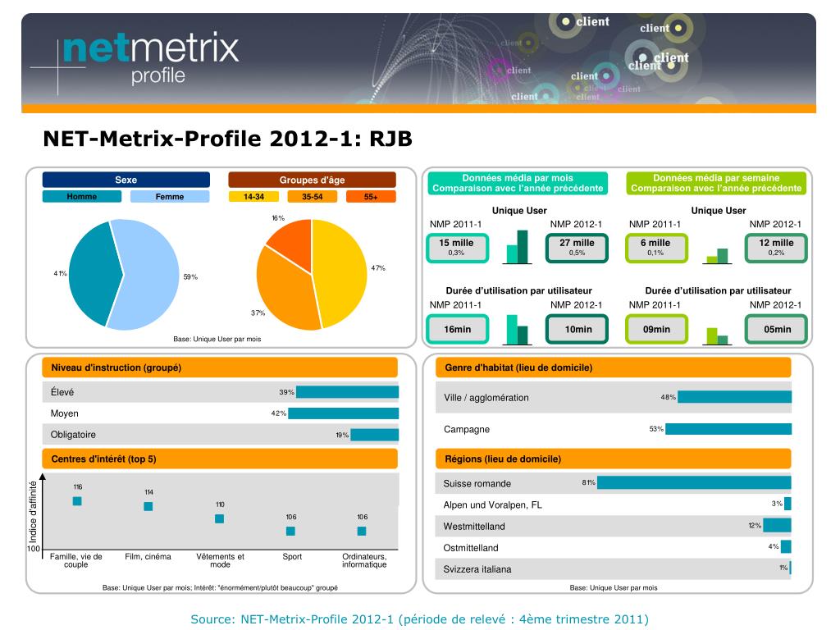Click the 106 Ordinateurs, informatique marker
This screenshot has width=840, height=630.
(362, 531)
